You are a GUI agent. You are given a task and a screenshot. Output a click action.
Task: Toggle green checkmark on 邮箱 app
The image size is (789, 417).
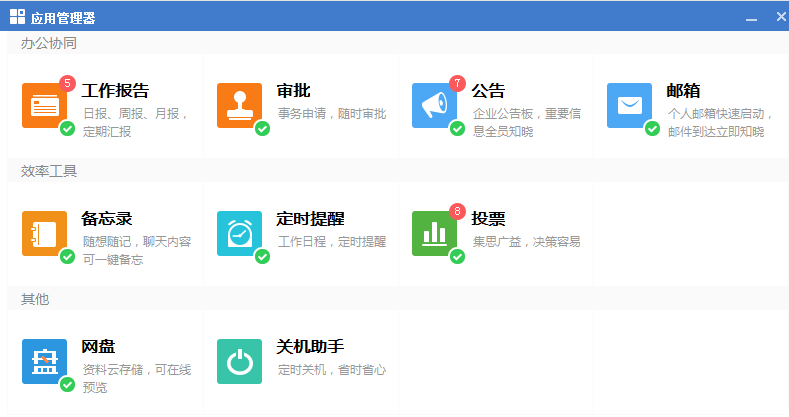pos(652,128)
